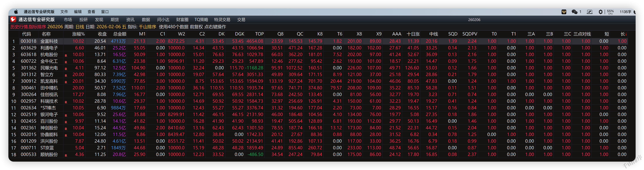The height and width of the screenshot is (170, 644).
Task: Sort by the 长 column with red arrow
Action: pos(623,34)
